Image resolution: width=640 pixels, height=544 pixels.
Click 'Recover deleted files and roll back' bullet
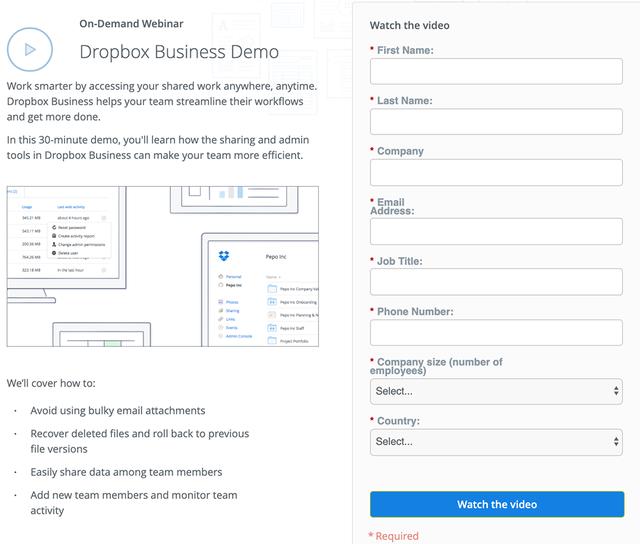tap(140, 441)
